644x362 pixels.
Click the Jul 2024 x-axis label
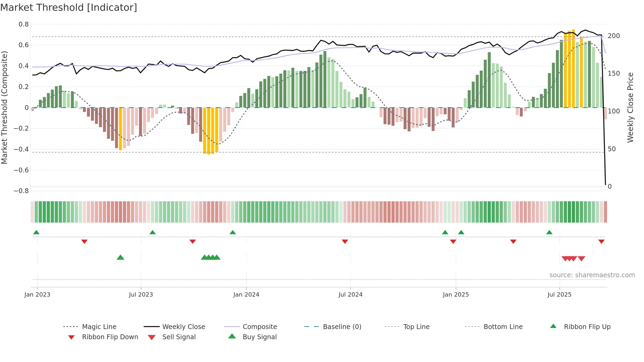[x=350, y=294]
